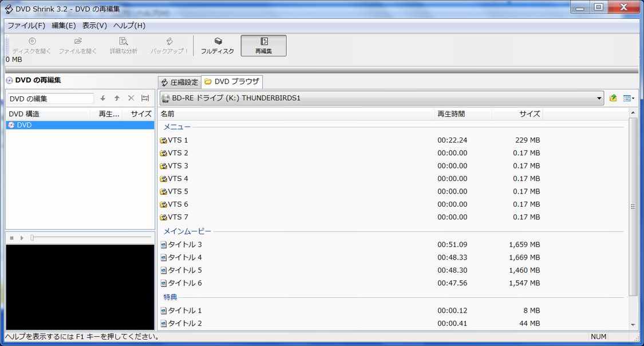Screen dimensions: 644x346
Task: Click the move down arrow icon
Action: point(103,98)
